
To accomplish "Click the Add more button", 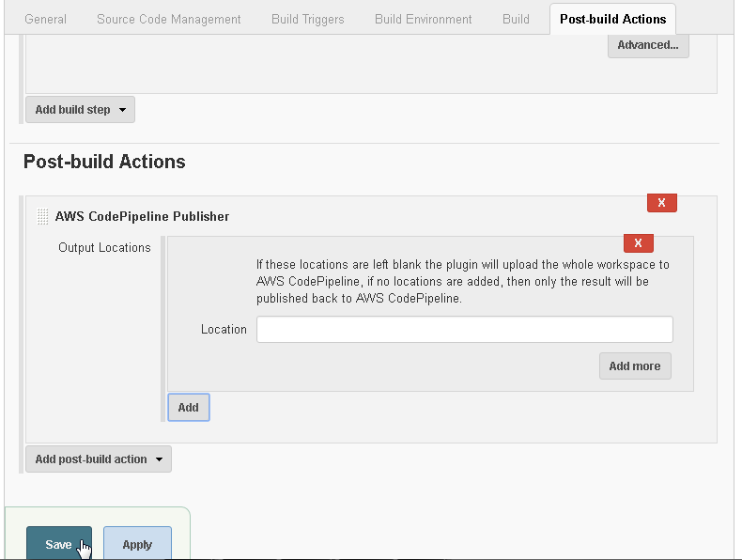I will pyautogui.click(x=635, y=366).
